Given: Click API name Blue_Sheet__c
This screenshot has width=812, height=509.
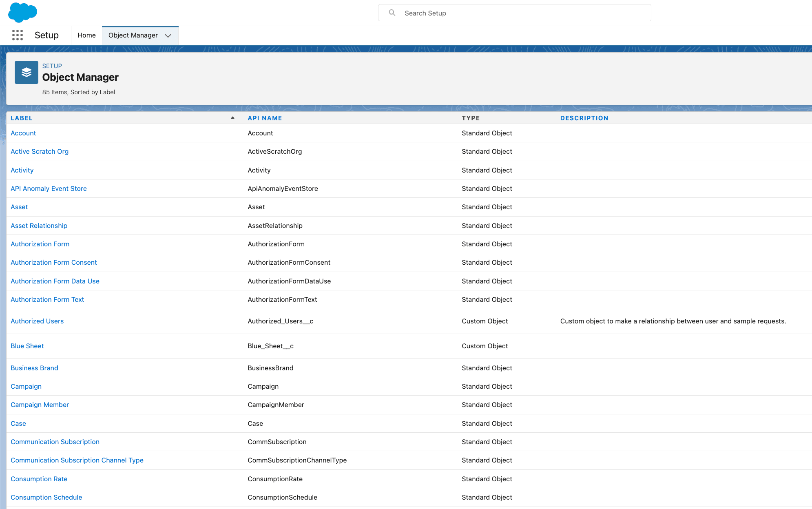Looking at the screenshot, I should click(270, 346).
